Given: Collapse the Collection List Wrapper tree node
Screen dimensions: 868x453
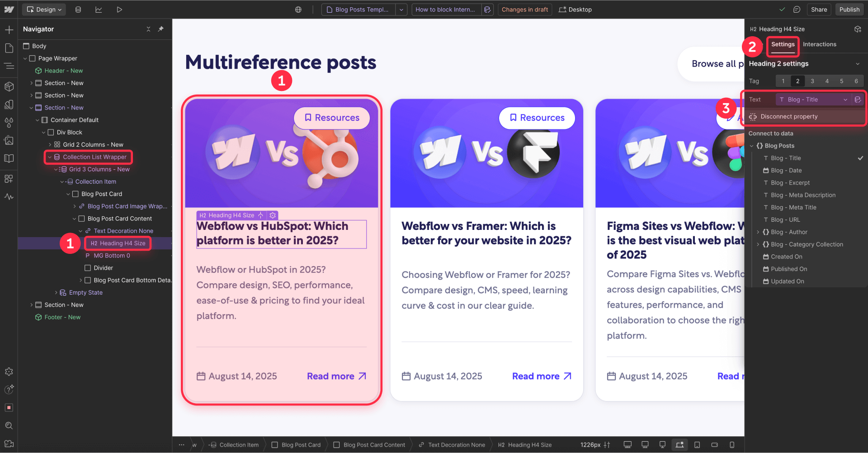Looking at the screenshot, I should (50, 157).
